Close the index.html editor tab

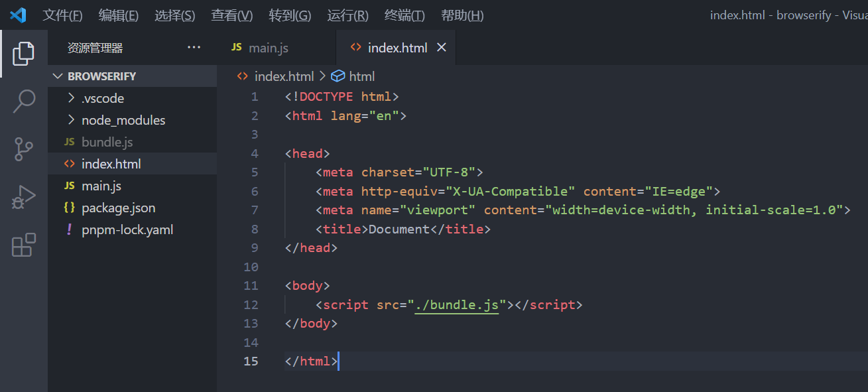click(x=442, y=48)
